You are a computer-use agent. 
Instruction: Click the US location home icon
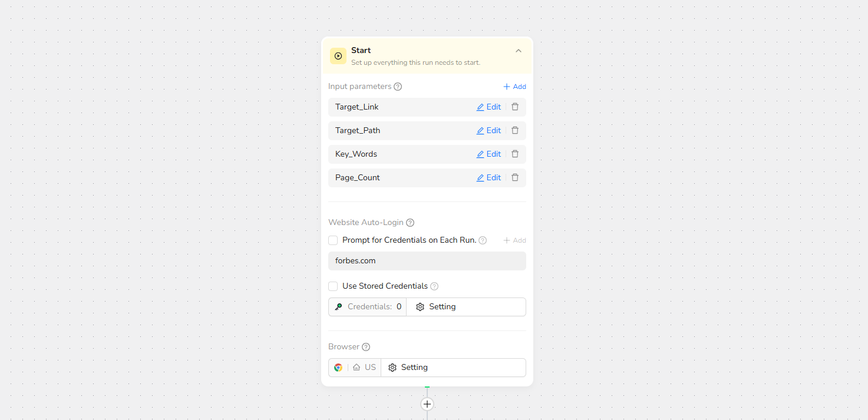coord(357,368)
